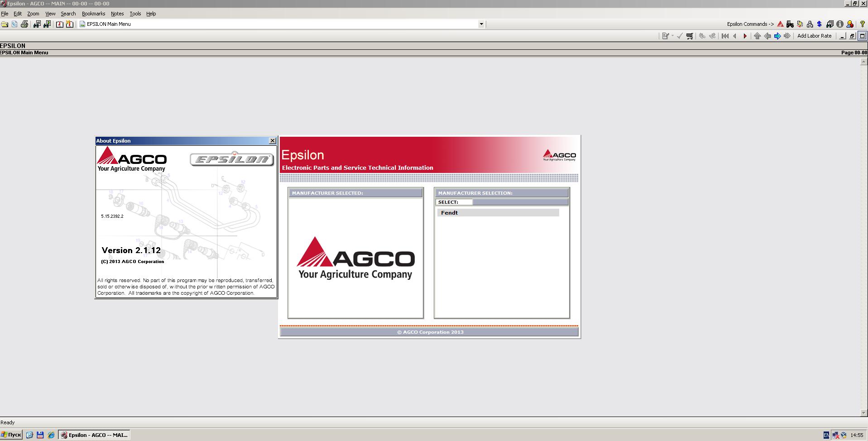Click the red next page triangle
The image size is (868, 441).
tap(745, 36)
